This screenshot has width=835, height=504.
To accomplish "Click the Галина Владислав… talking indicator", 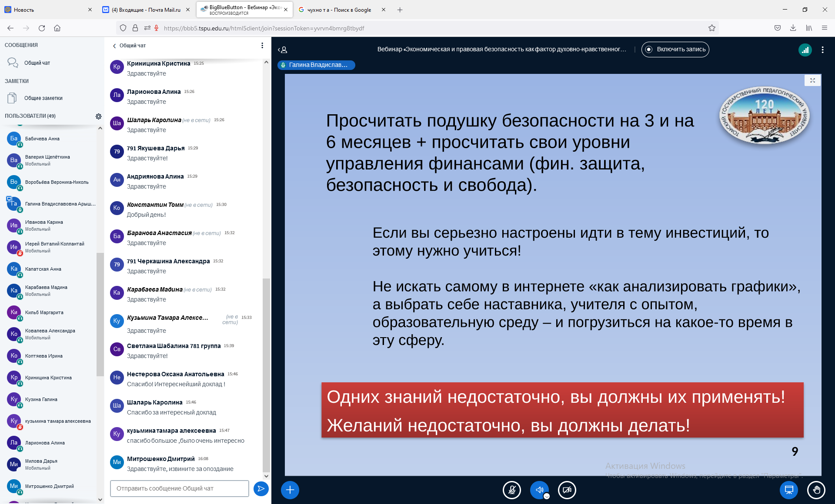I will point(316,65).
